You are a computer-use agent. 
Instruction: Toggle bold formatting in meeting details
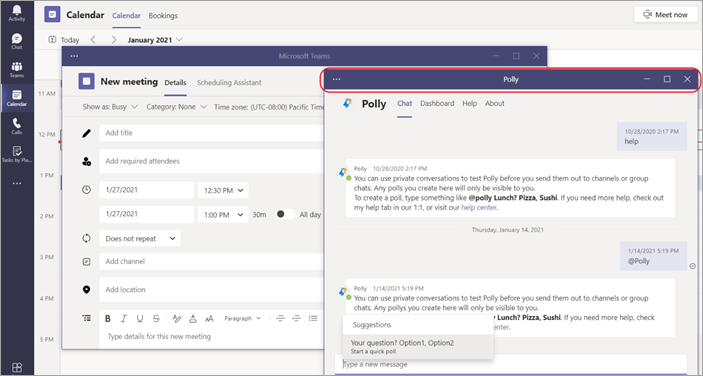coord(108,318)
